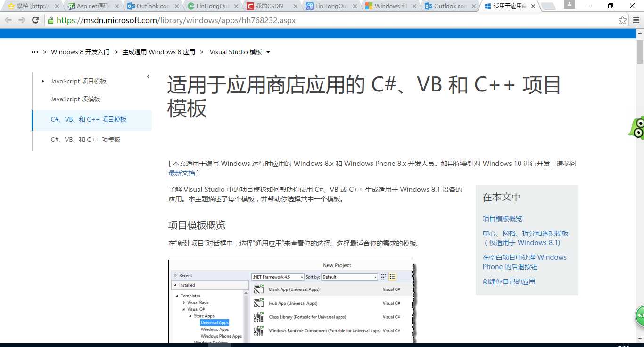
Task: Close the Asp.net源码 tab
Action: pos(117,6)
